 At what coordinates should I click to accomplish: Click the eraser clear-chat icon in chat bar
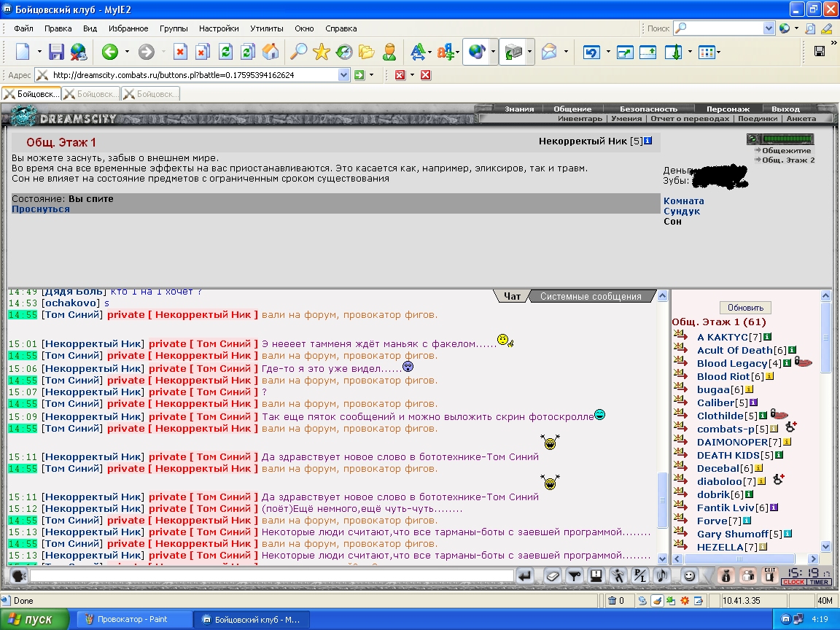pos(552,576)
